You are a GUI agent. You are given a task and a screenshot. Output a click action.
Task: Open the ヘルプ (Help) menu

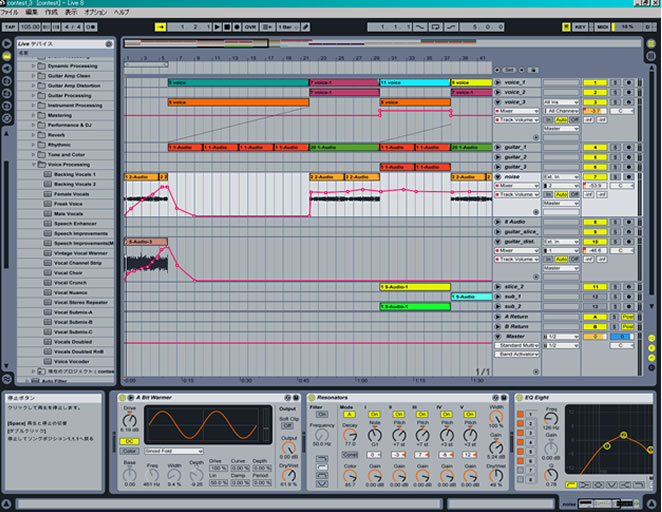pyautogui.click(x=121, y=12)
